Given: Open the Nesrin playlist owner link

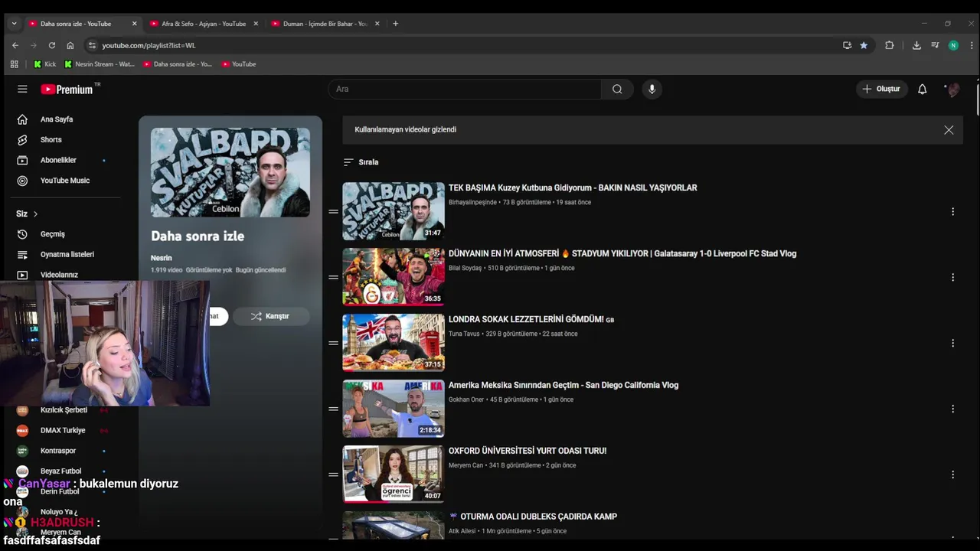Looking at the screenshot, I should point(162,258).
